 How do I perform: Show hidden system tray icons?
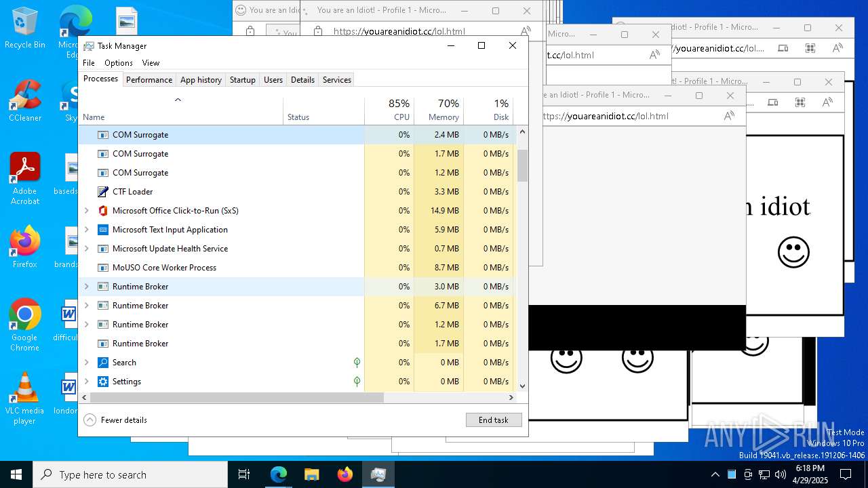pos(715,474)
